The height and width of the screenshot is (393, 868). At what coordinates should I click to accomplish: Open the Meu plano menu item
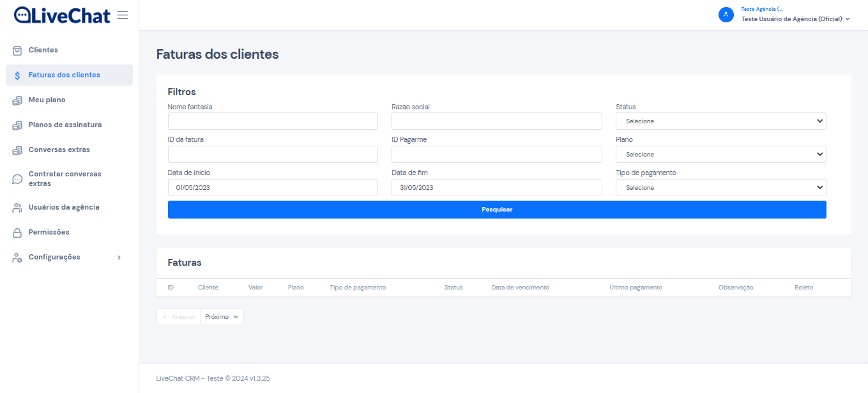click(47, 100)
